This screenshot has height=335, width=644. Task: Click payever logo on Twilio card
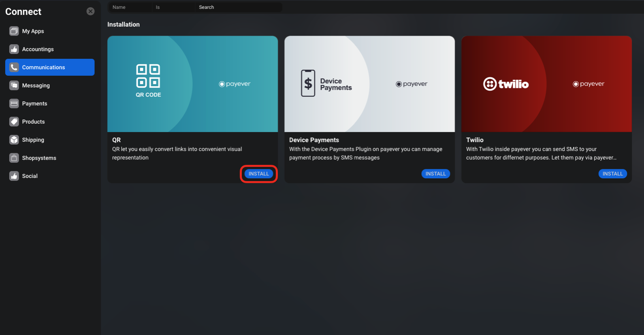coord(589,84)
